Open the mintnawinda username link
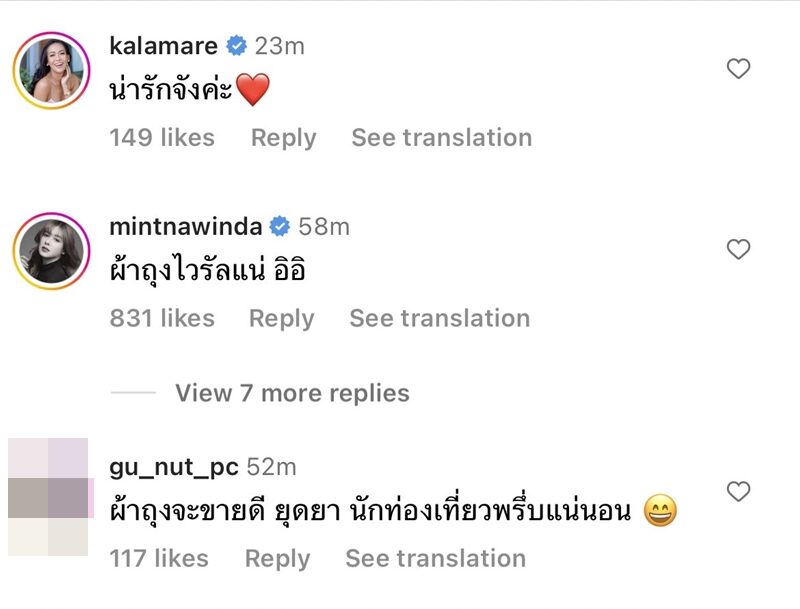This screenshot has height=609, width=800. point(186,227)
